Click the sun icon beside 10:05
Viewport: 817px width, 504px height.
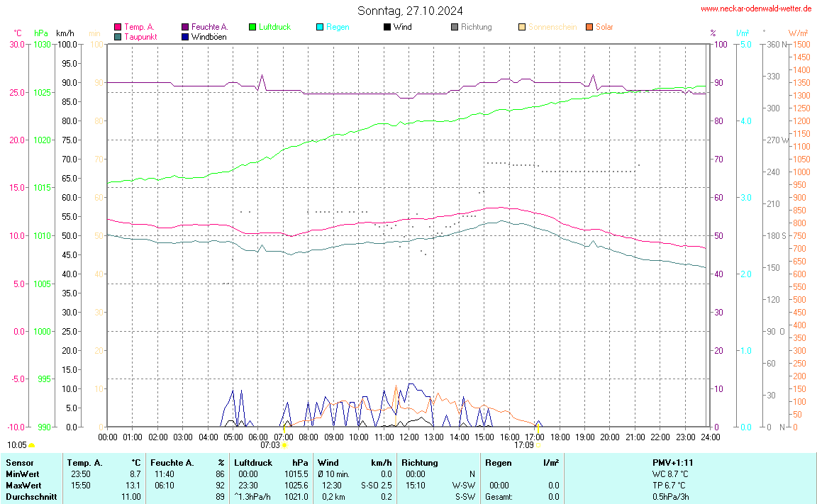click(31, 445)
